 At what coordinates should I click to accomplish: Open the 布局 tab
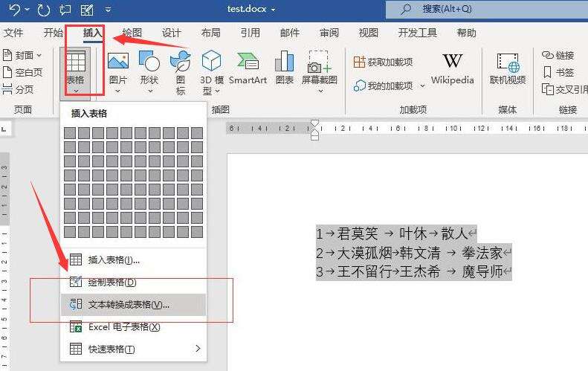[x=211, y=33]
